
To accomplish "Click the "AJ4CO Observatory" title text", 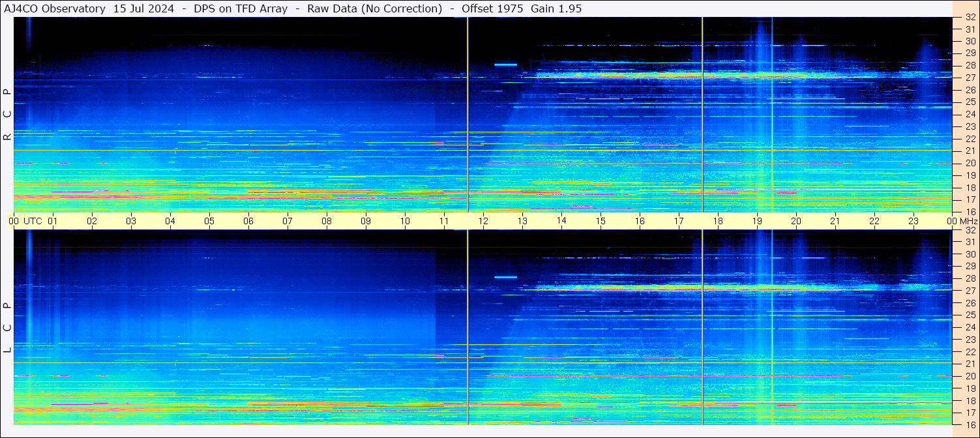I will point(55,8).
